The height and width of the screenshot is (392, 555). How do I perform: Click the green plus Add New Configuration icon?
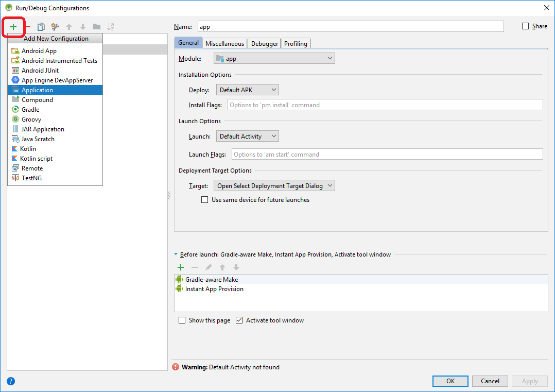click(x=13, y=27)
